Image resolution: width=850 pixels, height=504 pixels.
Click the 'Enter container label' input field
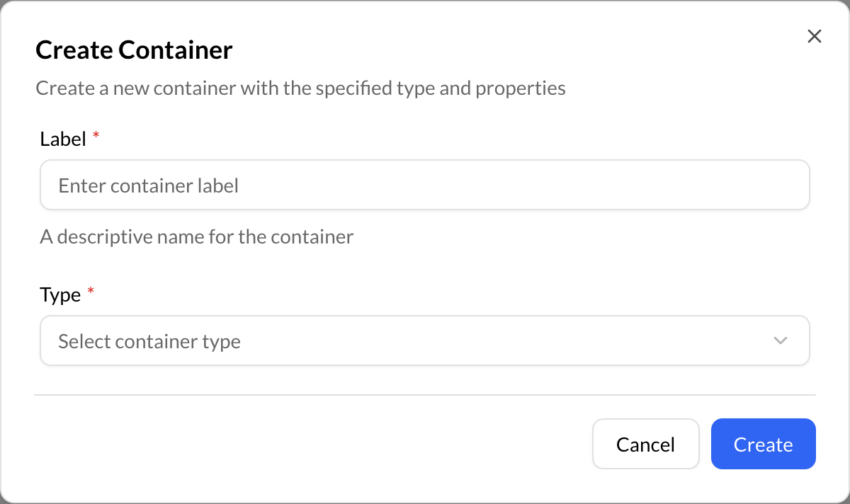425,185
